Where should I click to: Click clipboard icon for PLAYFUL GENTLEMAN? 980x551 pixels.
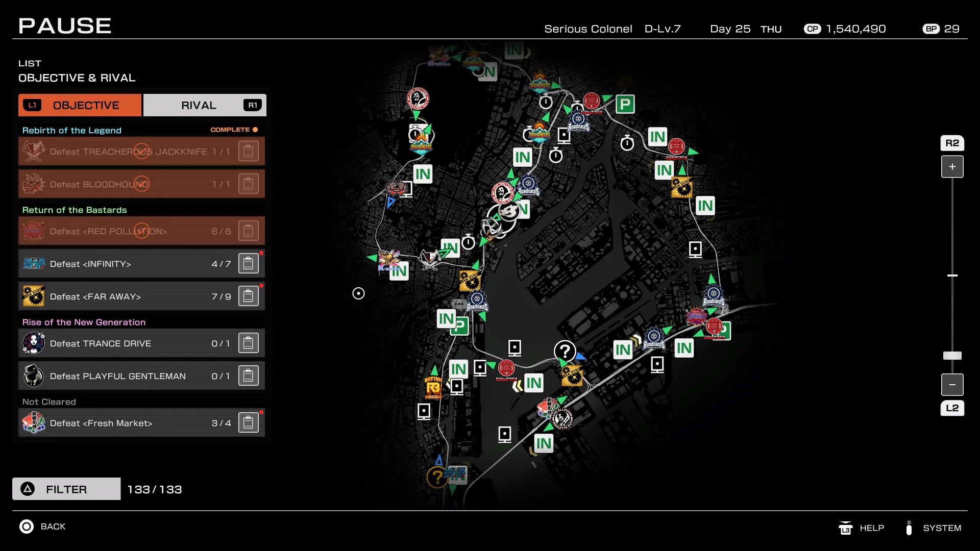click(248, 376)
